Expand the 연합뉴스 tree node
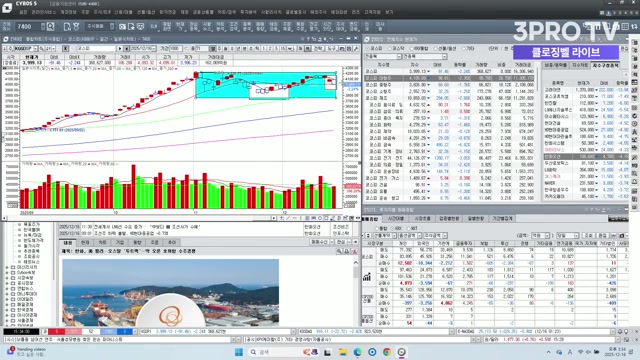This screenshot has width=640, height=360. point(7,289)
